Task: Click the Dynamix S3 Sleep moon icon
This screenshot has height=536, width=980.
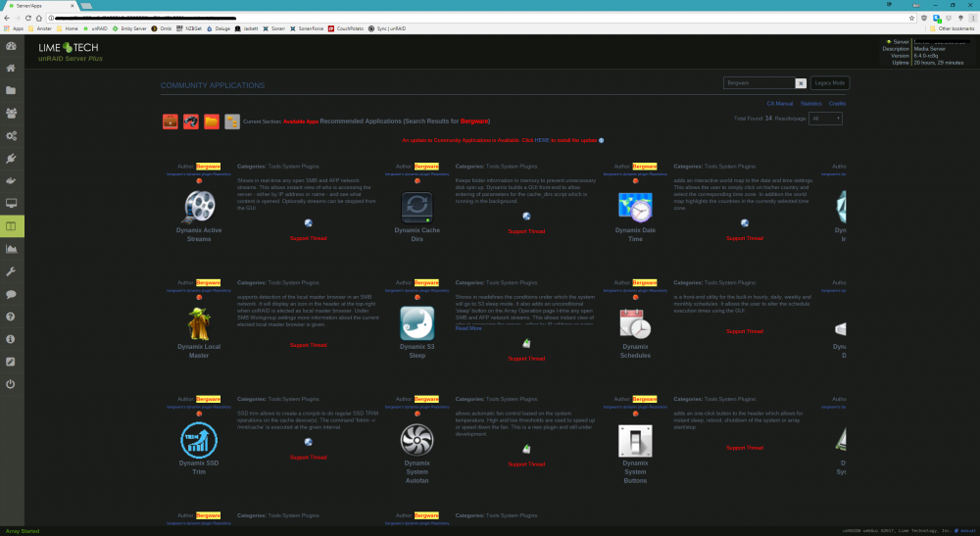Action: pyautogui.click(x=416, y=323)
